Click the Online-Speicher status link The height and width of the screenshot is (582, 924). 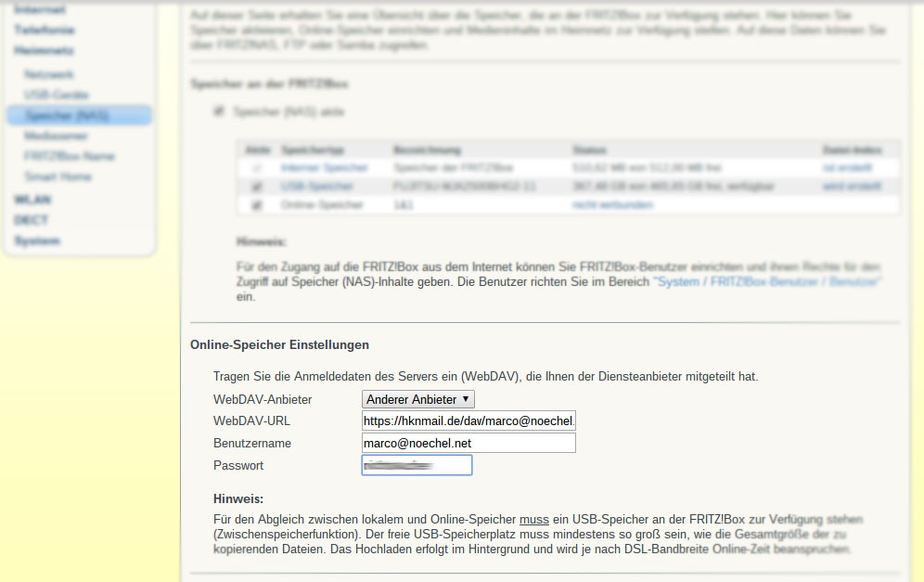click(612, 204)
